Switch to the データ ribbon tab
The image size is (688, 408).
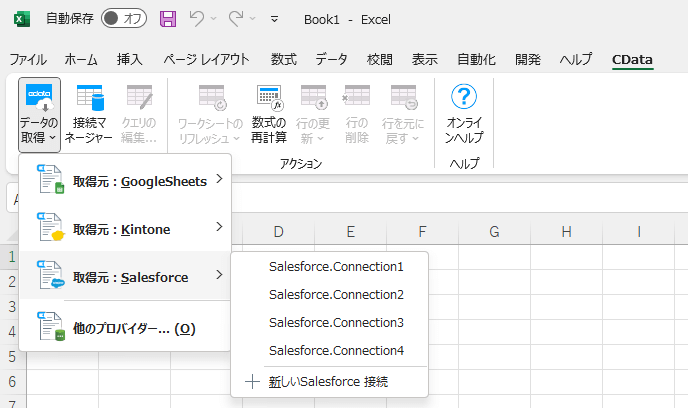point(332,59)
